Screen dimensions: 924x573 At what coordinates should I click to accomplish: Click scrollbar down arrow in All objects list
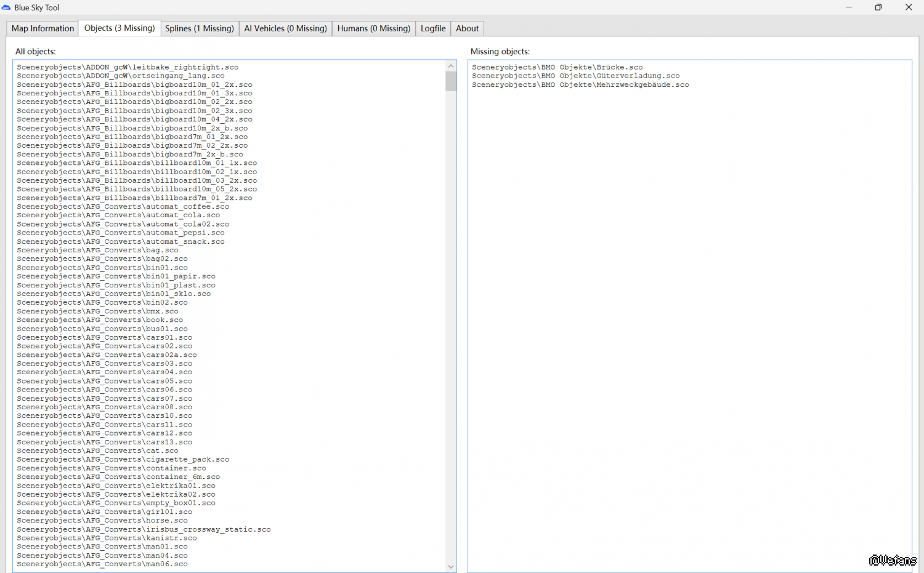[451, 567]
